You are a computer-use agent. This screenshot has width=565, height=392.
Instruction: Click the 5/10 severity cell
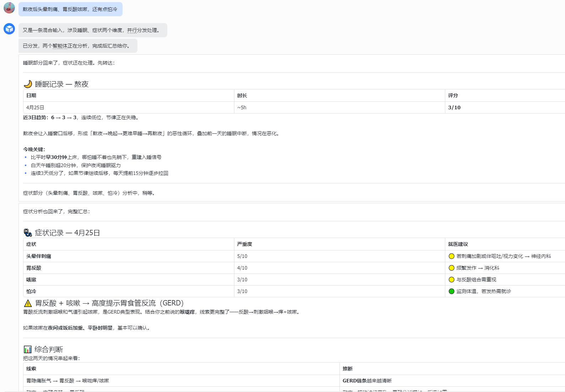click(x=339, y=256)
